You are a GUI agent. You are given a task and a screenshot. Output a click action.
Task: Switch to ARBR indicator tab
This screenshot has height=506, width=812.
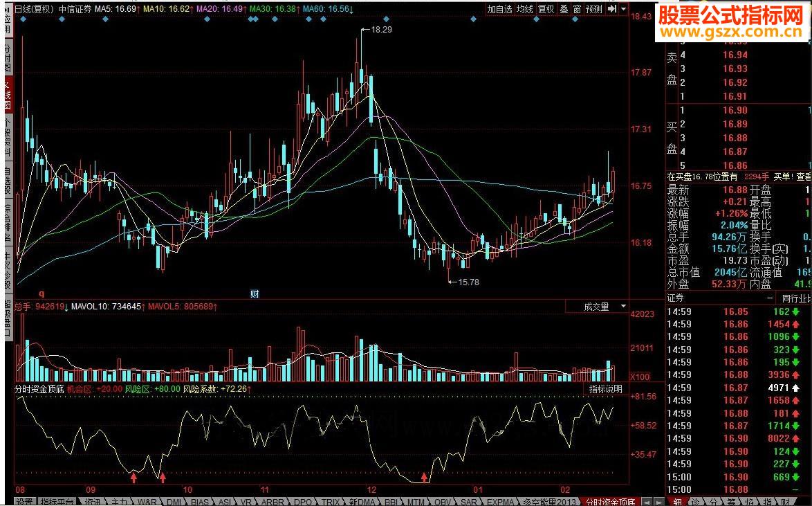tap(273, 502)
